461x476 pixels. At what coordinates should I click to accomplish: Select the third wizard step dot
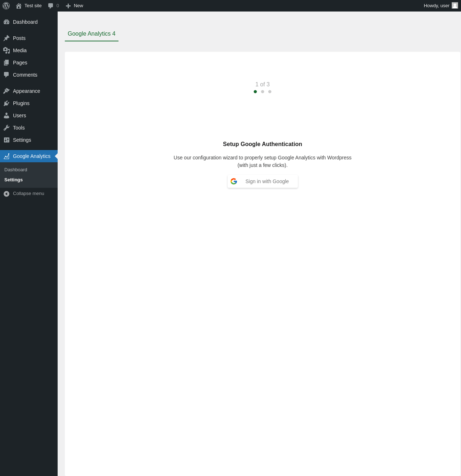(x=270, y=92)
